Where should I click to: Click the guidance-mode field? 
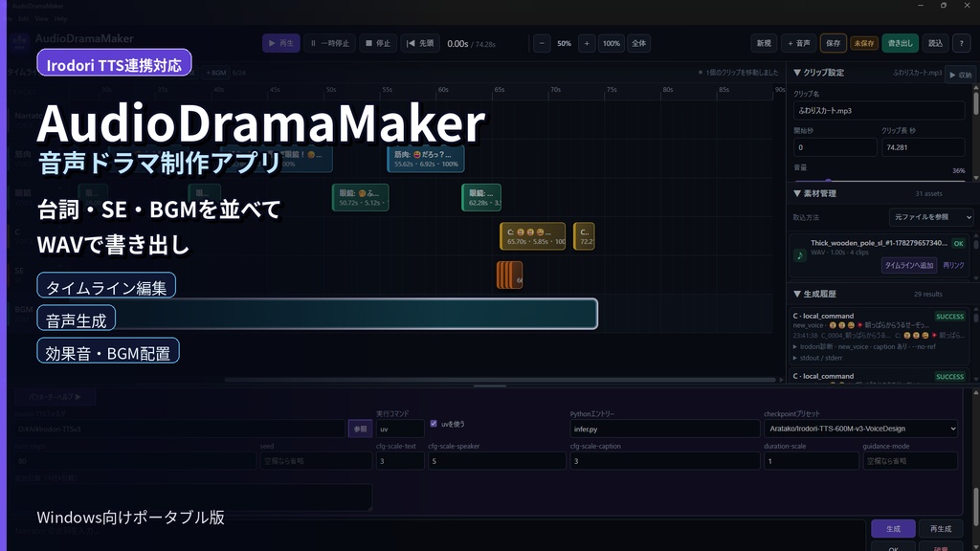pyautogui.click(x=910, y=460)
